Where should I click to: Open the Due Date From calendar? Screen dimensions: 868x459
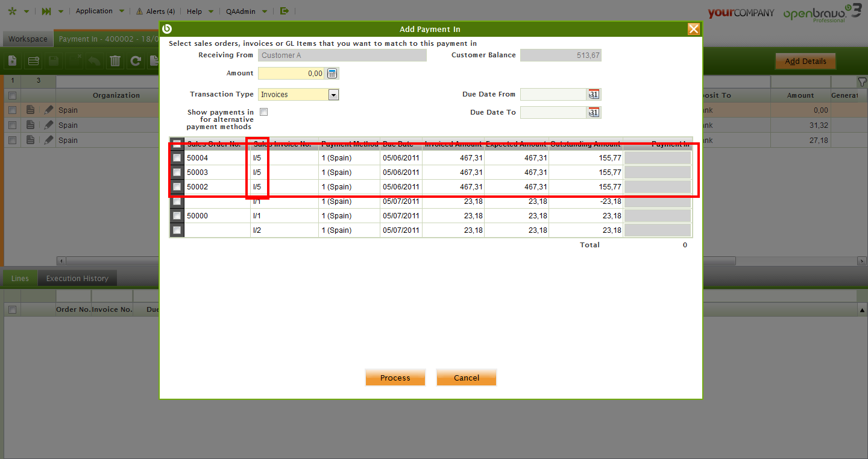[x=594, y=95]
